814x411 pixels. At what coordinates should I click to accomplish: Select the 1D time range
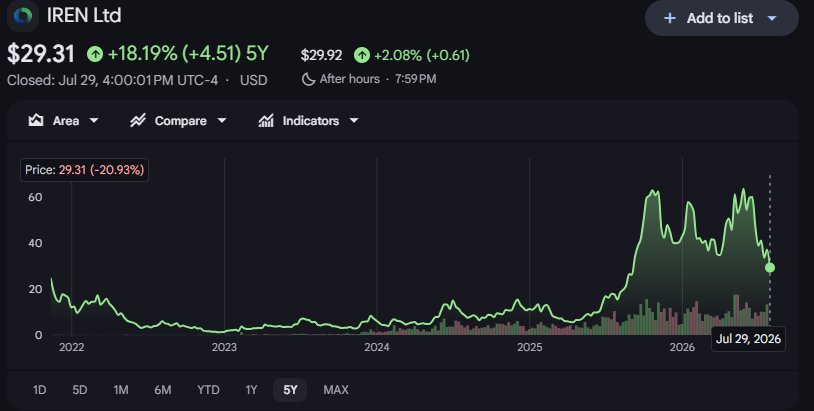click(39, 390)
